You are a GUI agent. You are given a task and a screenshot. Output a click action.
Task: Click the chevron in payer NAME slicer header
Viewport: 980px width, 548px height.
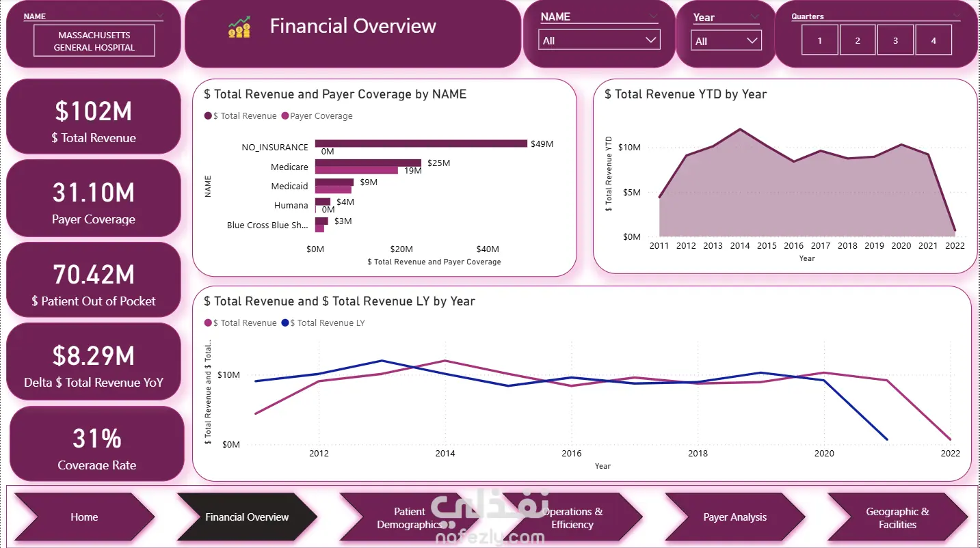653,16
